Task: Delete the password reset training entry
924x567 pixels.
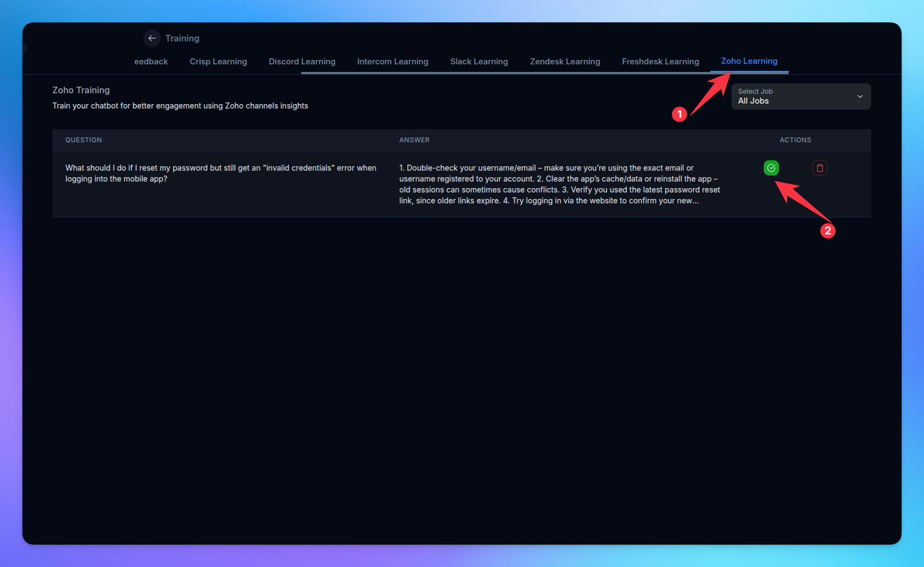Action: pos(819,168)
